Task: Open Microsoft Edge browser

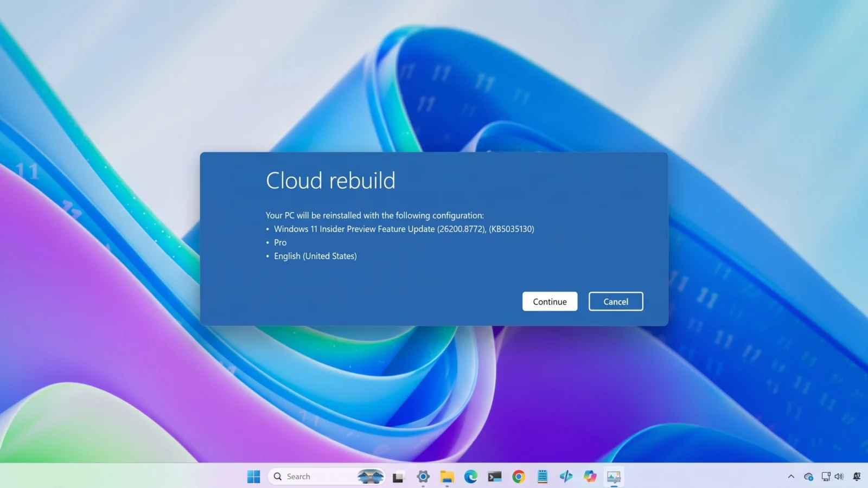Action: pyautogui.click(x=471, y=477)
